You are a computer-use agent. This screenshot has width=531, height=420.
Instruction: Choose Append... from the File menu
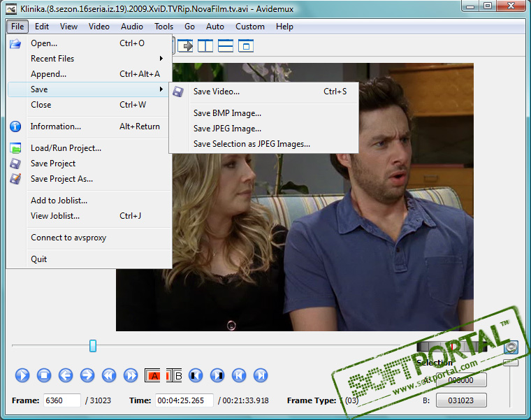tap(89, 74)
